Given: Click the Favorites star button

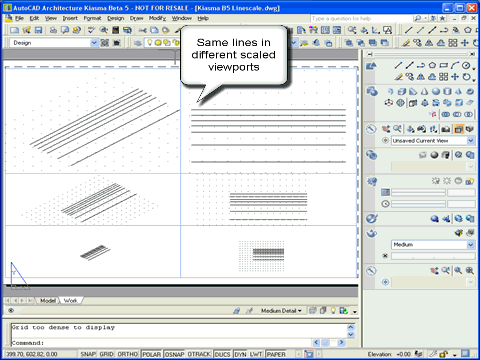Looking at the screenshot, I should (x=442, y=18).
